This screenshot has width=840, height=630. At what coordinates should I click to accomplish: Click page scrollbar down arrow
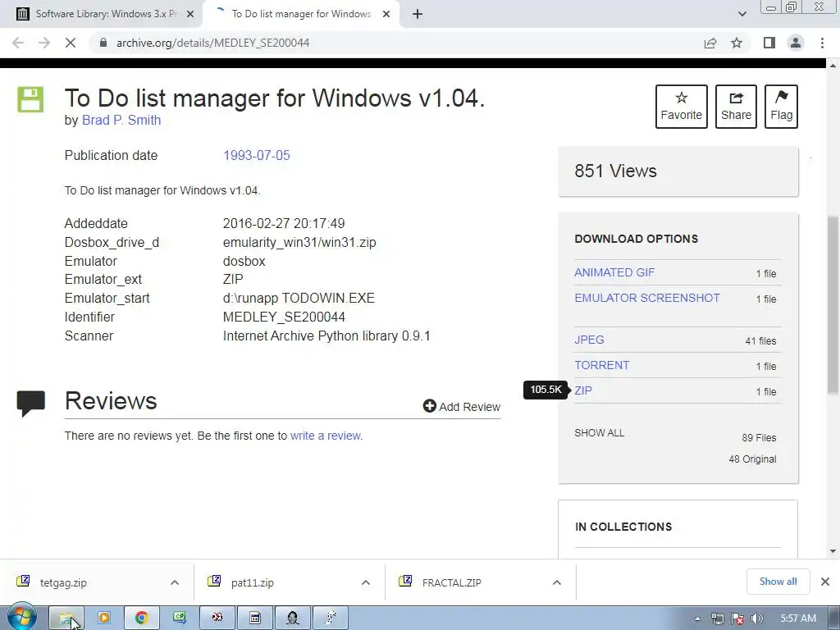(x=833, y=551)
